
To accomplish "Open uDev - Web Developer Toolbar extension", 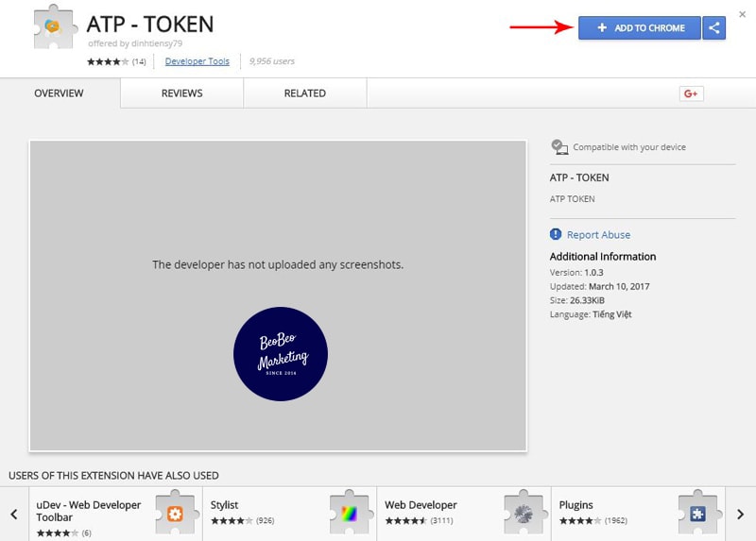I will tap(115, 514).
